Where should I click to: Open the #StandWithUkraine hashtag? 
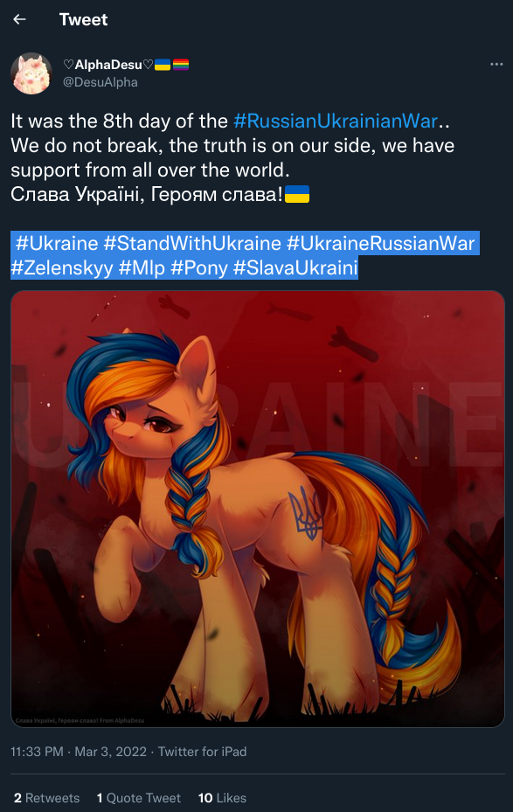(192, 243)
